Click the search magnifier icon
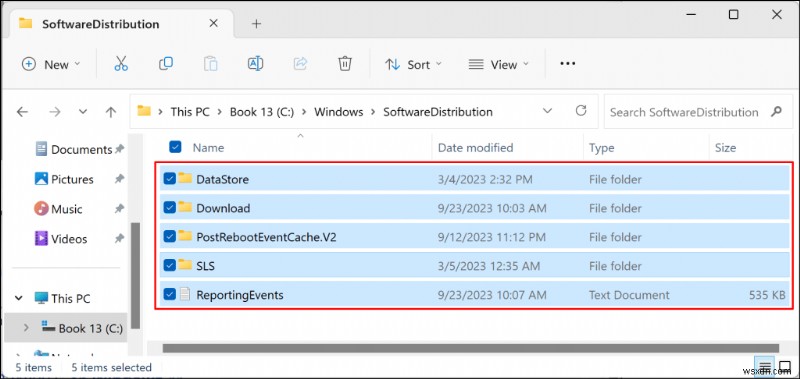Image resolution: width=800 pixels, height=379 pixels. click(x=777, y=111)
